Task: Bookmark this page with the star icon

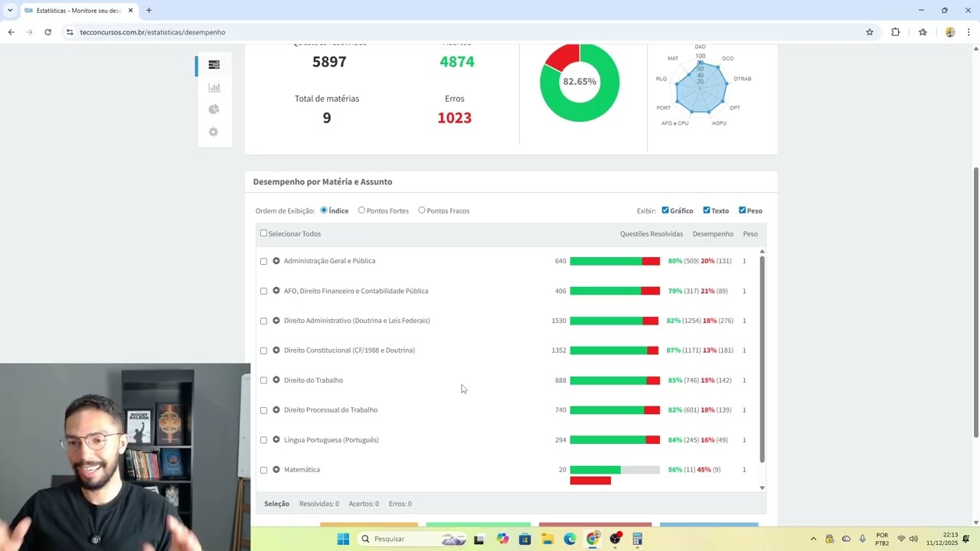Action: (870, 32)
